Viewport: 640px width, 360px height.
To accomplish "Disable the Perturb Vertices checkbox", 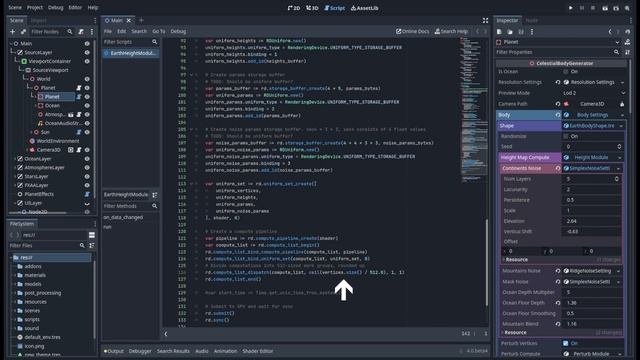I will click(566, 344).
